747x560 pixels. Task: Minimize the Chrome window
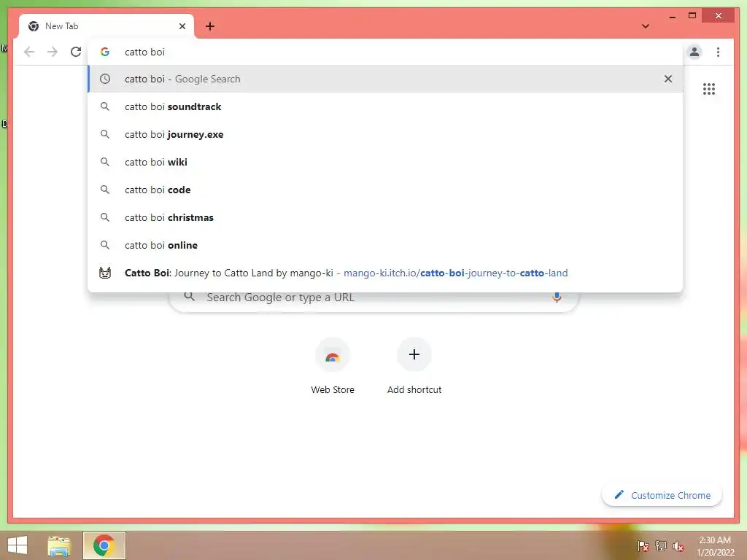[672, 16]
